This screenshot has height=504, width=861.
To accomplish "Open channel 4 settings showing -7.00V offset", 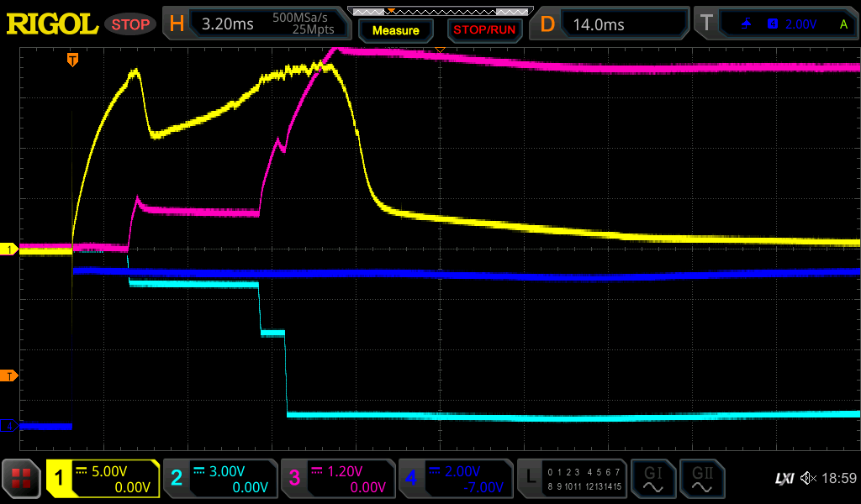I will pyautogui.click(x=455, y=479).
